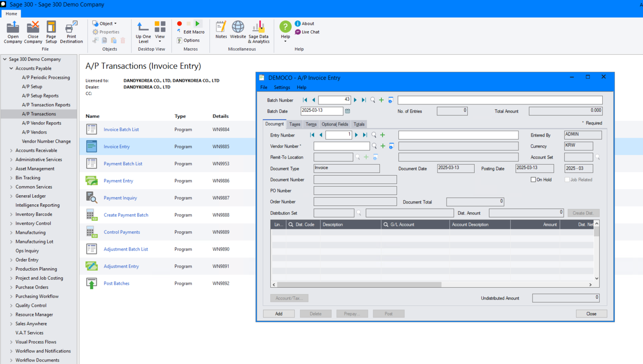Click the Payment Inquiry program icon
643x364 pixels.
coord(91,198)
